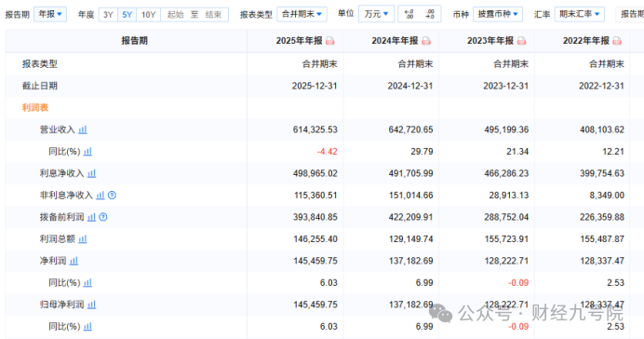Select the 3Y year range tab

tap(108, 15)
